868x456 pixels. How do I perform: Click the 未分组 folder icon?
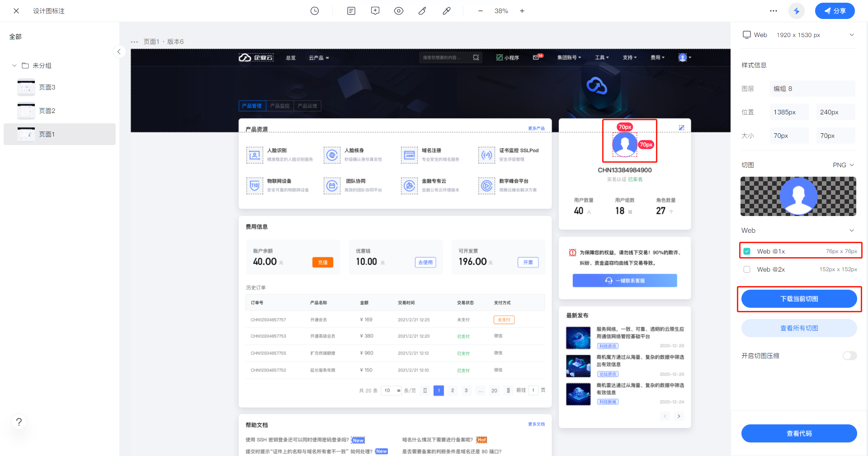click(25, 66)
